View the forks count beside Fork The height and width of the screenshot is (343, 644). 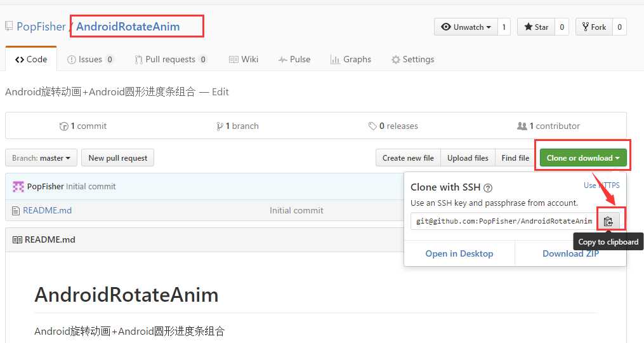pyautogui.click(x=619, y=27)
